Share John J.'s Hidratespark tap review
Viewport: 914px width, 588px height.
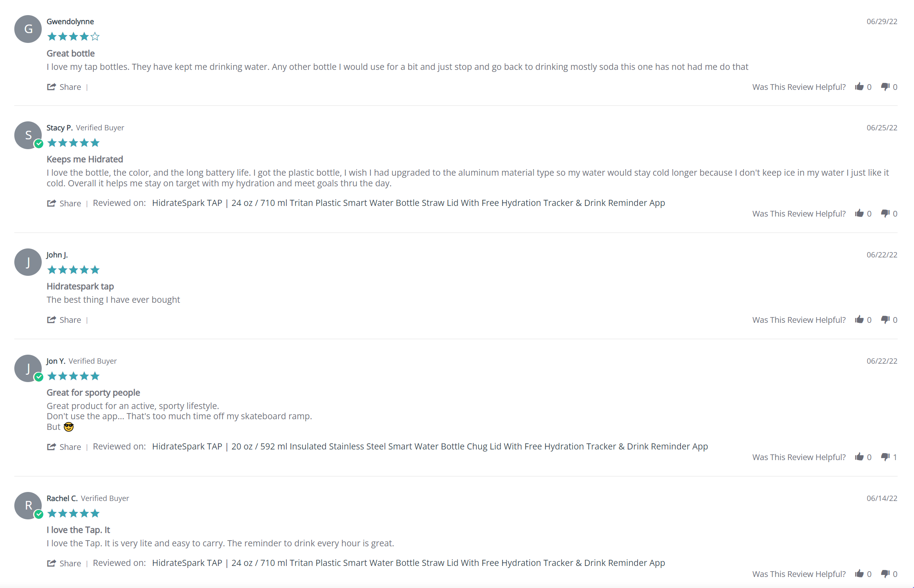tap(64, 320)
